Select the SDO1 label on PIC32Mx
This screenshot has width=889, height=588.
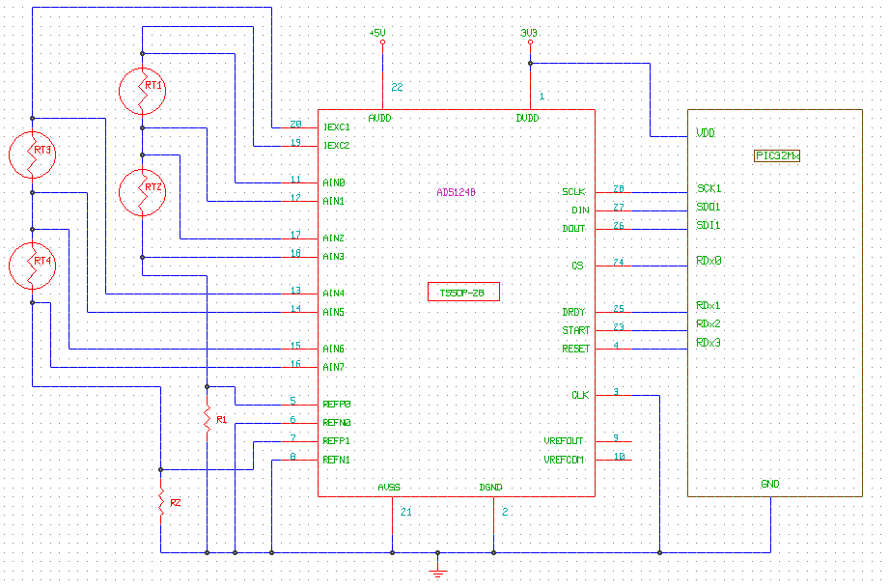tap(708, 207)
